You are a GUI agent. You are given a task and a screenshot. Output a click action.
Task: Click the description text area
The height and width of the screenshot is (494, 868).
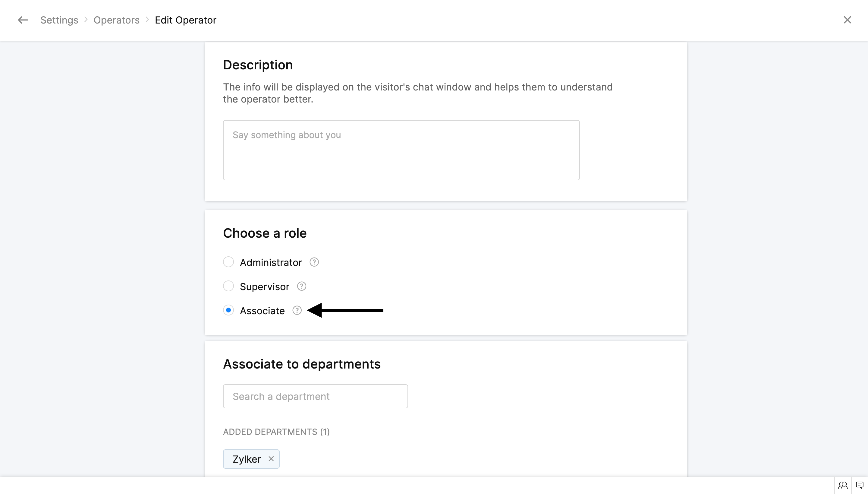point(401,150)
